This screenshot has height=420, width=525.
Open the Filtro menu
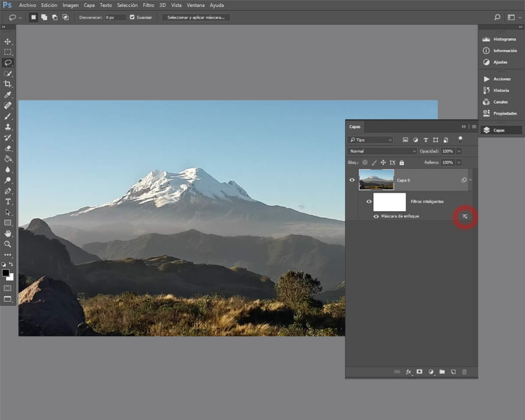coord(148,5)
